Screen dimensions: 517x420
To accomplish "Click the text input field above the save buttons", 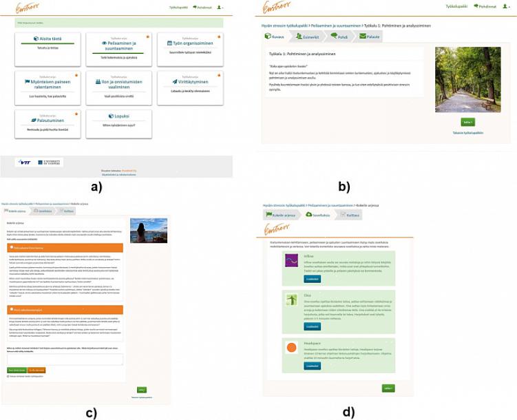I will coord(64,359).
